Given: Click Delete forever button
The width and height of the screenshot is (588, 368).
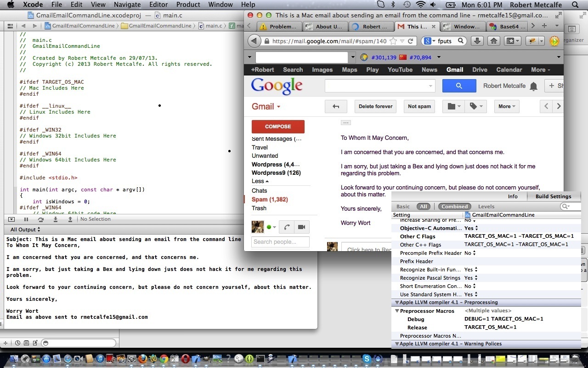Looking at the screenshot, I should pyautogui.click(x=376, y=106).
